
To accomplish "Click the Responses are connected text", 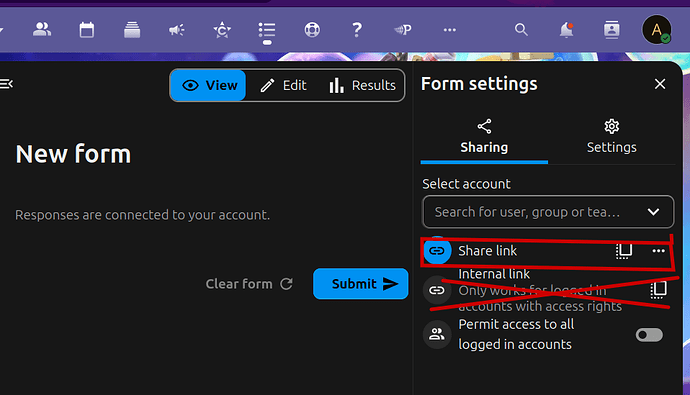I will click(143, 215).
